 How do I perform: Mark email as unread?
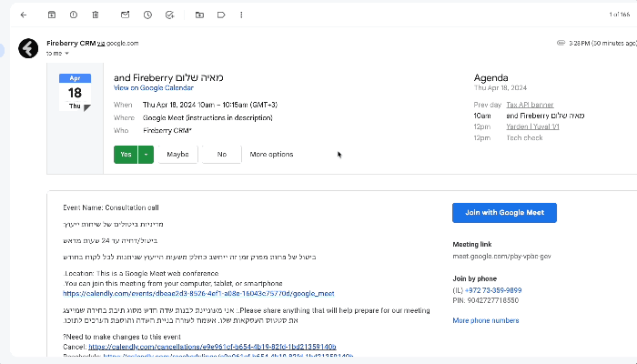coord(126,15)
